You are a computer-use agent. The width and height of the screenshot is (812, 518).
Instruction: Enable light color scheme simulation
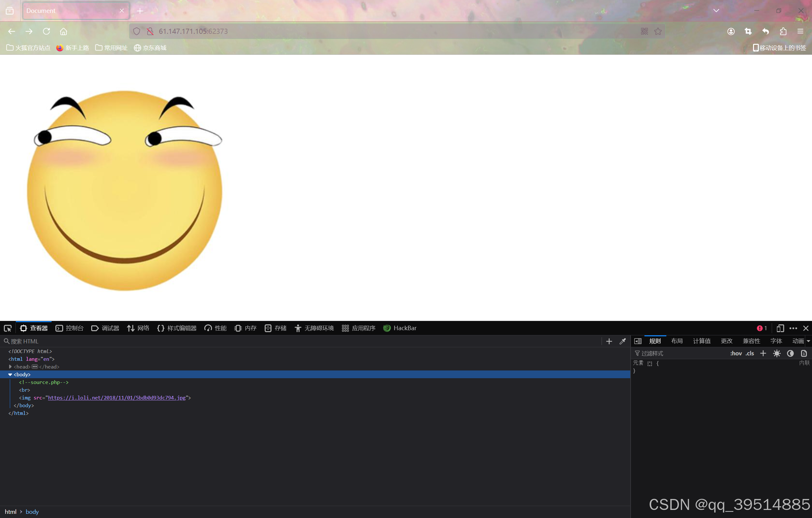(x=777, y=353)
